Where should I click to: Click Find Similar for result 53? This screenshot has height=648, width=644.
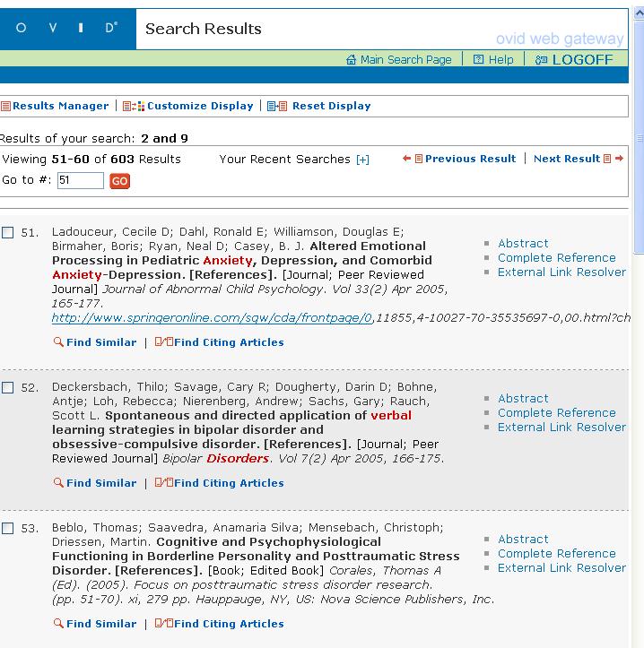click(101, 624)
